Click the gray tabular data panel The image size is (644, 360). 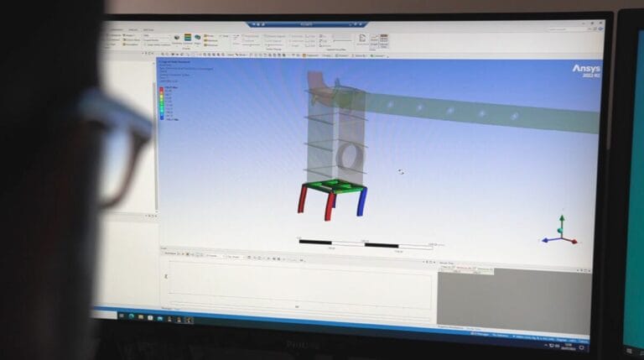point(512,298)
